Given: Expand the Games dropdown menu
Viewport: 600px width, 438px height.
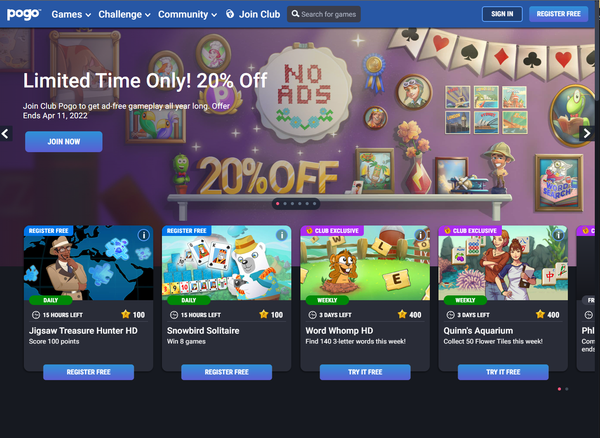Looking at the screenshot, I should pos(71,14).
